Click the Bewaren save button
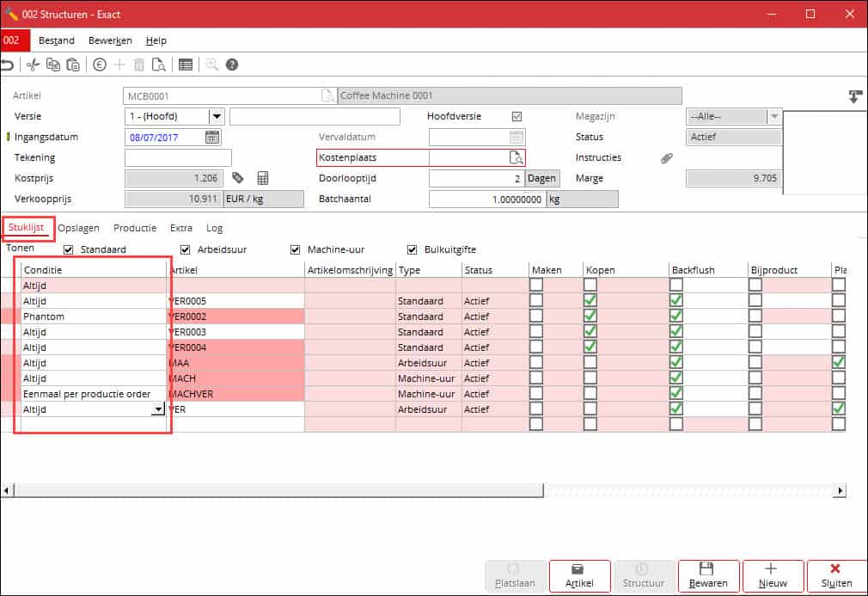This screenshot has width=868, height=596. pyautogui.click(x=708, y=576)
